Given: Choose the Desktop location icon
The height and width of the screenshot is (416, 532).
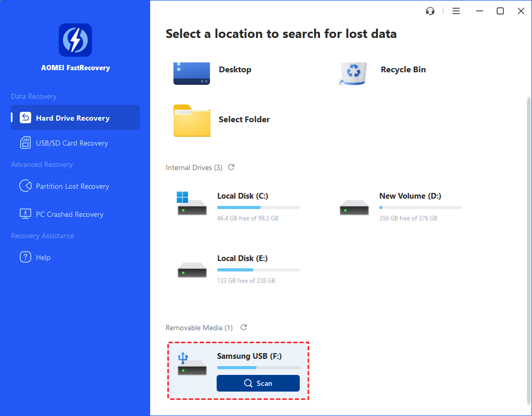Looking at the screenshot, I should (192, 72).
